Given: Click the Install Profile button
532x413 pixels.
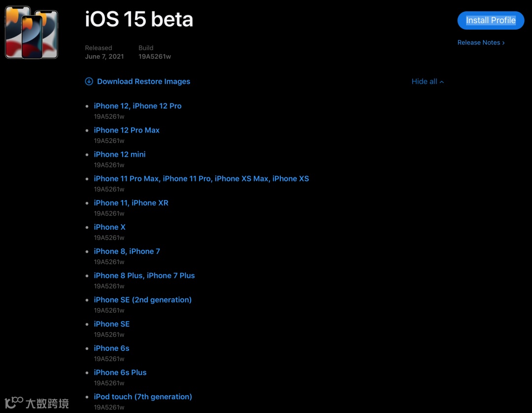Looking at the screenshot, I should (x=491, y=20).
